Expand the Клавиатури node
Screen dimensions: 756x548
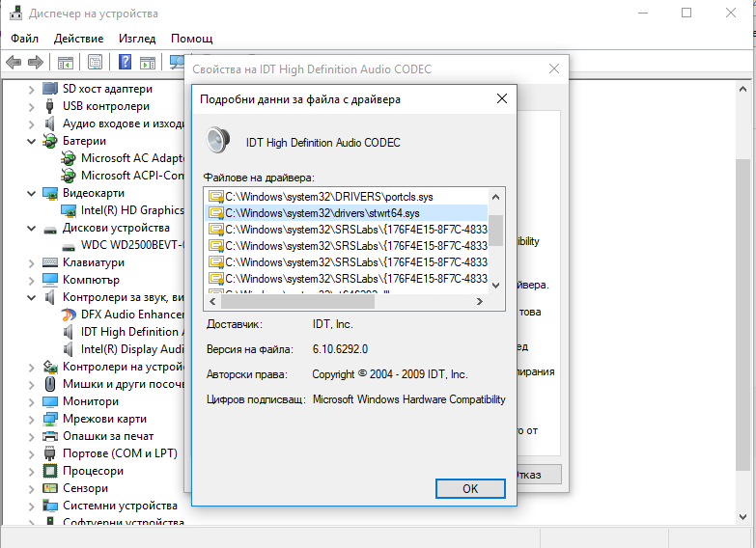pyautogui.click(x=31, y=263)
